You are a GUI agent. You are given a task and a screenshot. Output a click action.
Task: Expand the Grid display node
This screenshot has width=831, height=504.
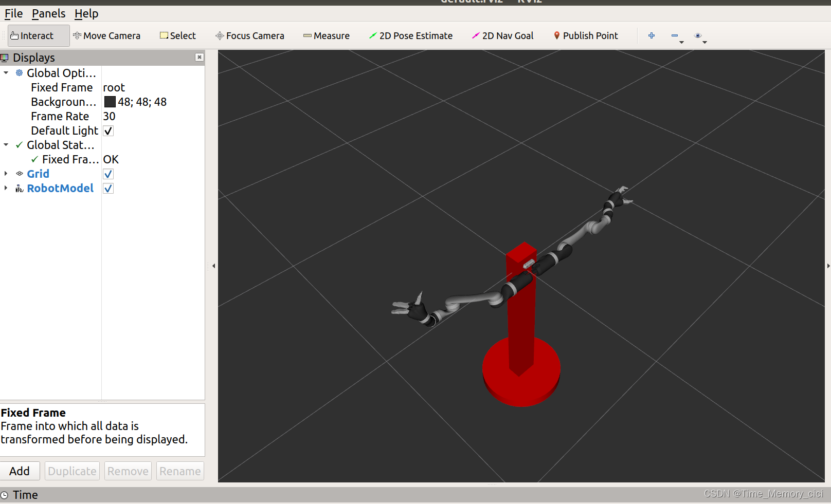(6, 174)
